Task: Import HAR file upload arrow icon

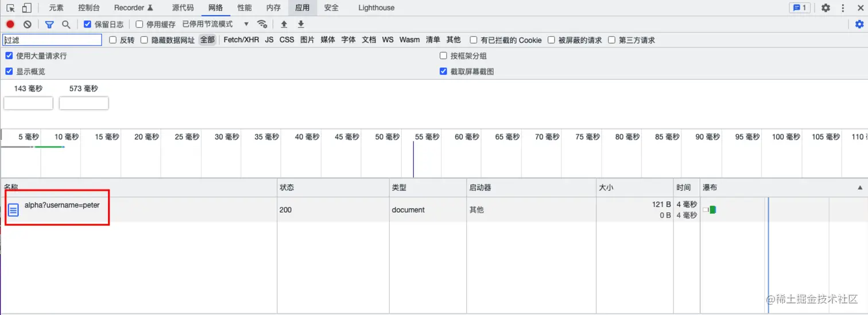Action: click(x=284, y=24)
